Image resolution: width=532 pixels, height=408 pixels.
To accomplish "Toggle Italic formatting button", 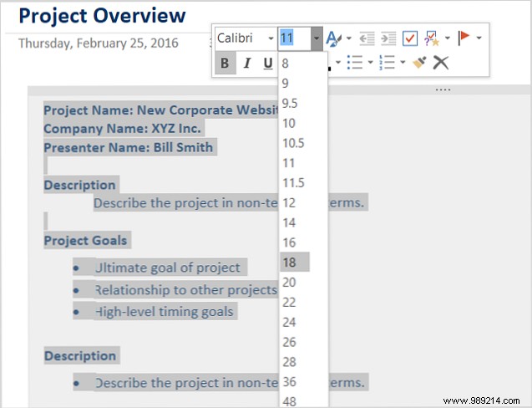I will tap(247, 63).
